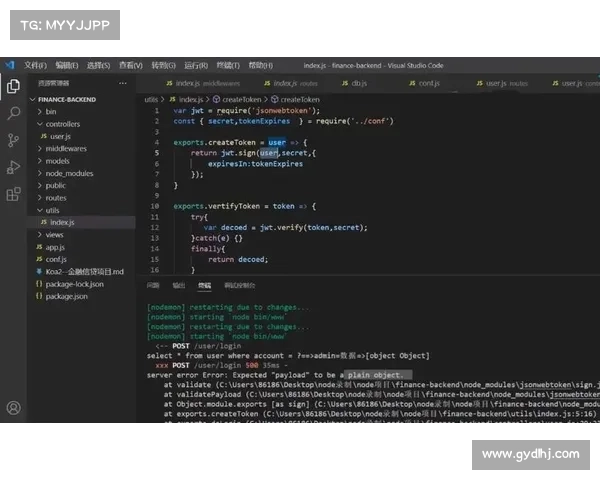
Task: Open the 终端(T) menu
Action: [x=227, y=65]
